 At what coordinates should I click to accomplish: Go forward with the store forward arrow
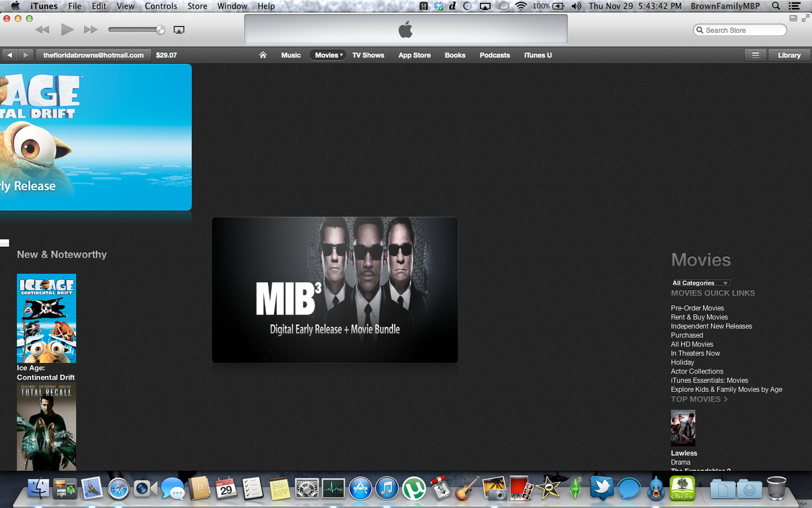tap(25, 55)
